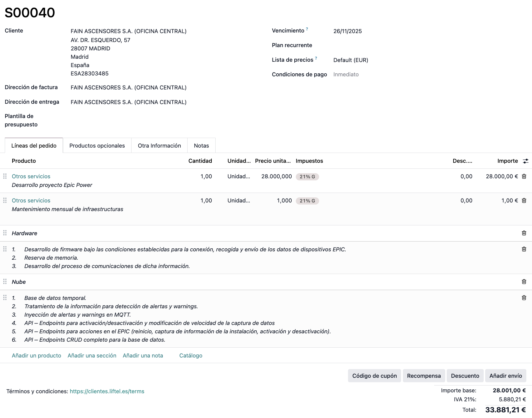Viewport: 532px width, 418px height.
Task: Delete the Mantenimiento mensual line with trash icon
Action: pyautogui.click(x=524, y=201)
